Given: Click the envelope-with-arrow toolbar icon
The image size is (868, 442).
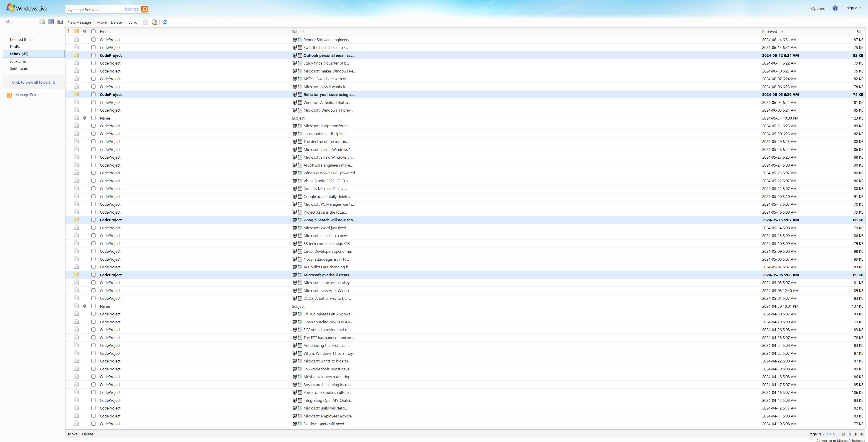Looking at the screenshot, I should pos(154,22).
